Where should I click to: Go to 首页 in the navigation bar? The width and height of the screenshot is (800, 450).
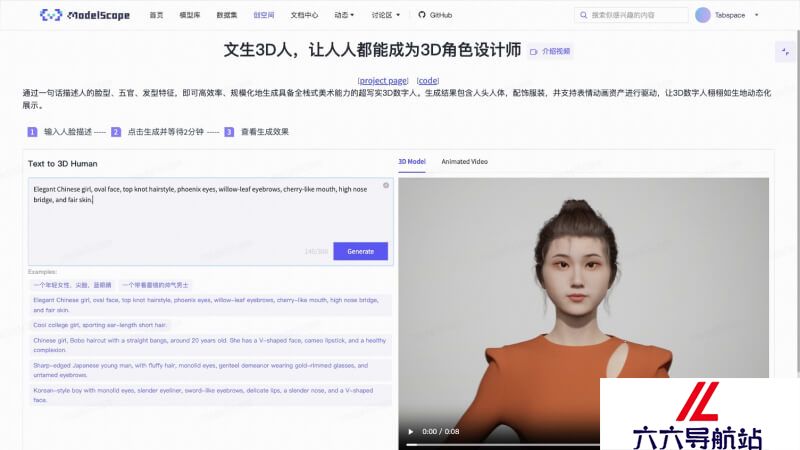tap(156, 15)
